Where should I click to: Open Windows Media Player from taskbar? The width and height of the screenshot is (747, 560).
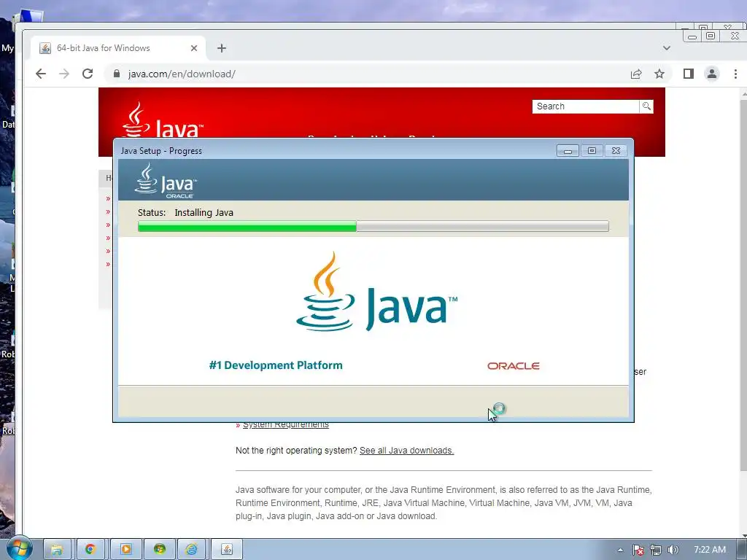point(125,550)
